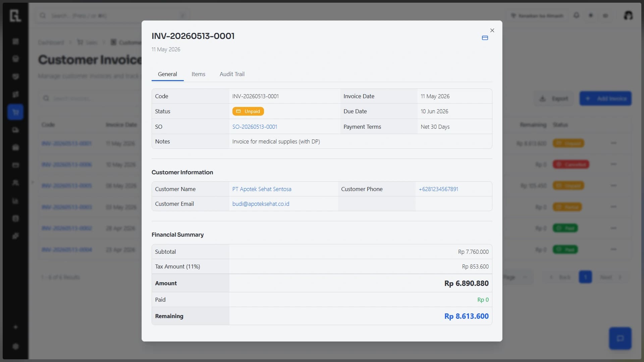Click customer phone number +6281234567891
This screenshot has width=644, height=362.
(438, 189)
